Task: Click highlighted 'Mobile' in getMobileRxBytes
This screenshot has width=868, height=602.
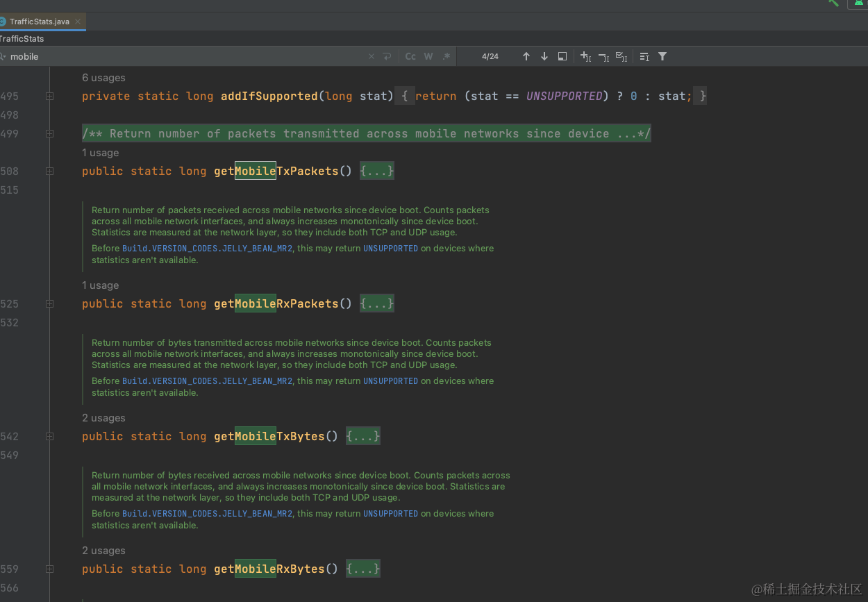Action: click(256, 569)
